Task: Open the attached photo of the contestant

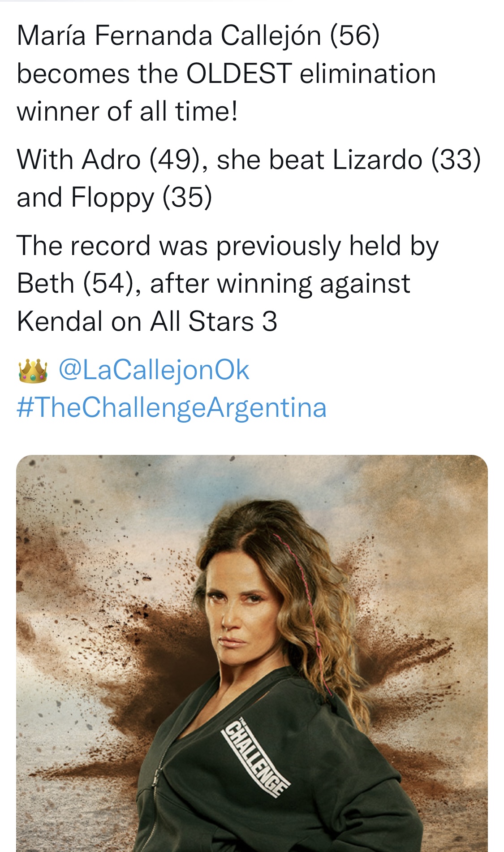Action: click(252, 653)
